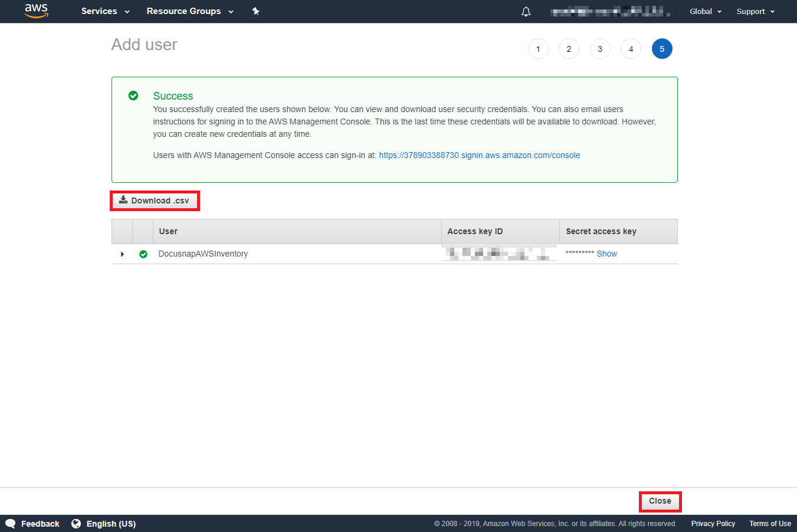The width and height of the screenshot is (797, 532).
Task: Open the Terms of Use link
Action: (x=770, y=524)
